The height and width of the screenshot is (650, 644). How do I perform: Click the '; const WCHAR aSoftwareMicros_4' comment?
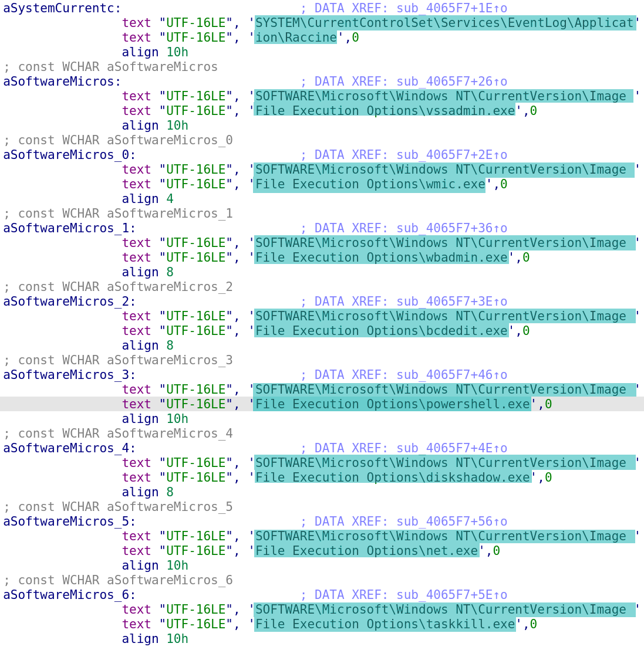pos(118,434)
